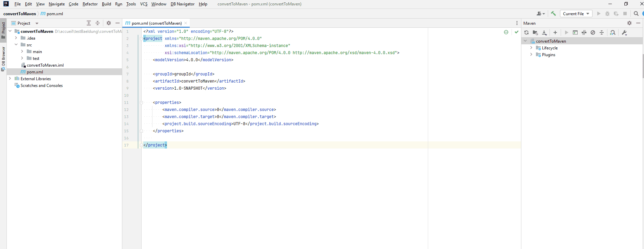Click pom.xml breadcrumb in navigation bar

point(52,14)
